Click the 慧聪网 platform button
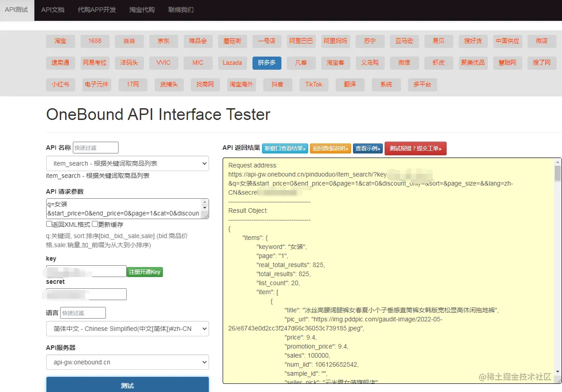 click(x=508, y=63)
